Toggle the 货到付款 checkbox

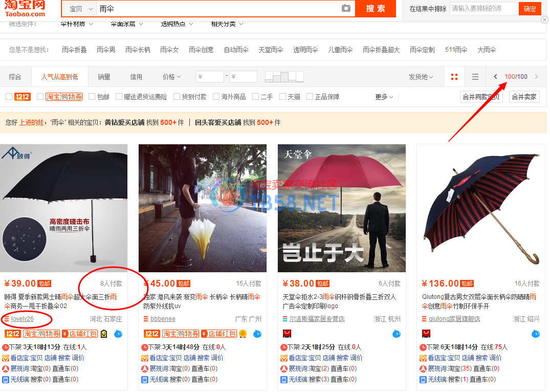(177, 97)
